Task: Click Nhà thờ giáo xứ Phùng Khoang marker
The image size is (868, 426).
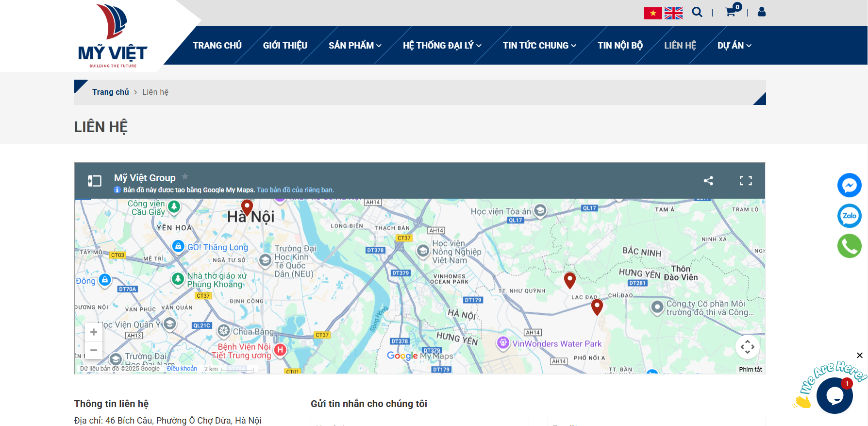Action: coord(178,279)
